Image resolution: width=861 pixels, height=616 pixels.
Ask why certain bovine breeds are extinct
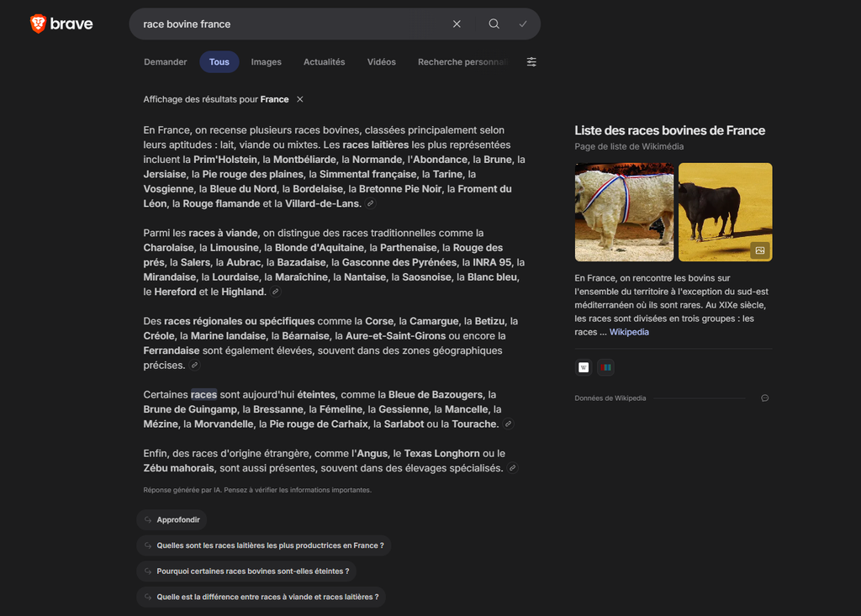(x=246, y=571)
